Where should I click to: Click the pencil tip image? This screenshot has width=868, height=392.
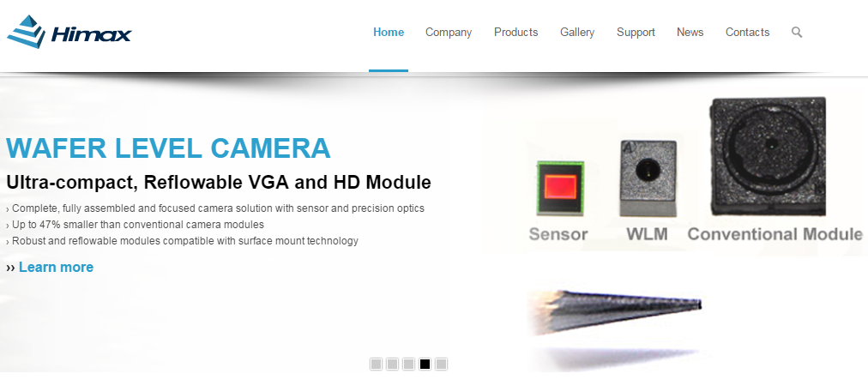click(x=615, y=311)
